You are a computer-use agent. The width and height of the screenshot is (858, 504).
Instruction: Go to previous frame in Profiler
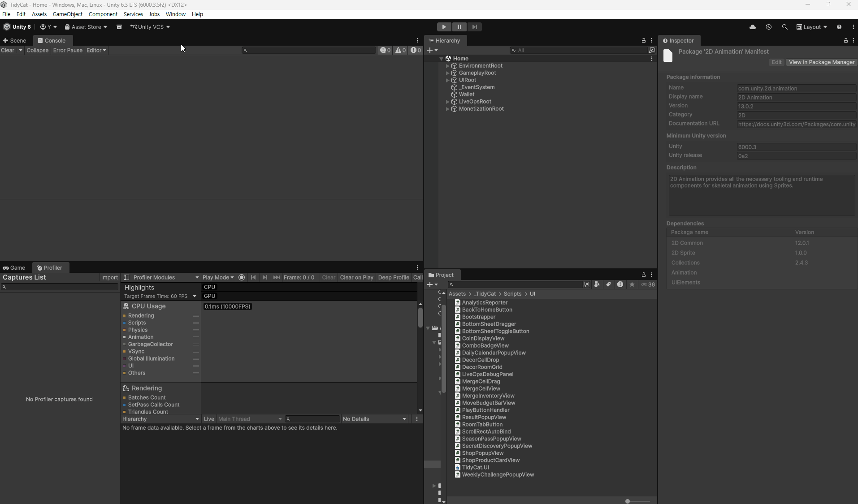(x=253, y=277)
